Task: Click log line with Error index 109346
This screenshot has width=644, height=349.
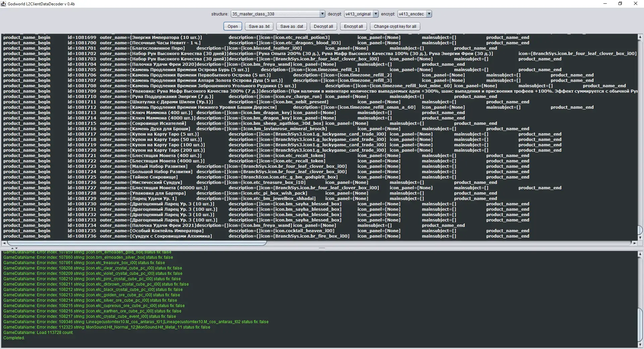Action: coord(136,322)
